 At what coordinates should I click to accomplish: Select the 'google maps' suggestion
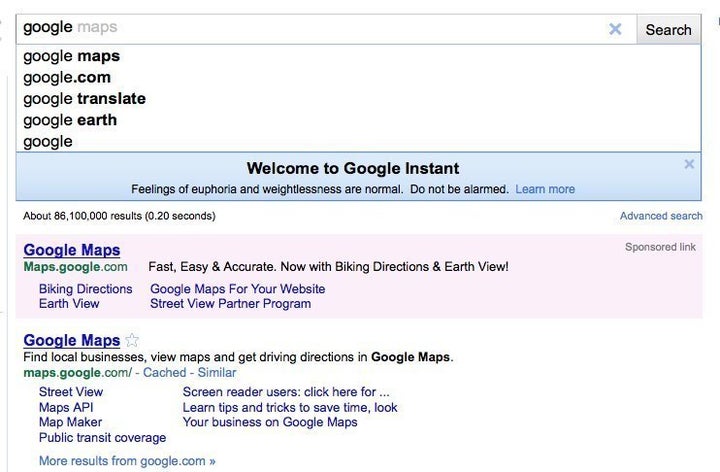coord(358,56)
